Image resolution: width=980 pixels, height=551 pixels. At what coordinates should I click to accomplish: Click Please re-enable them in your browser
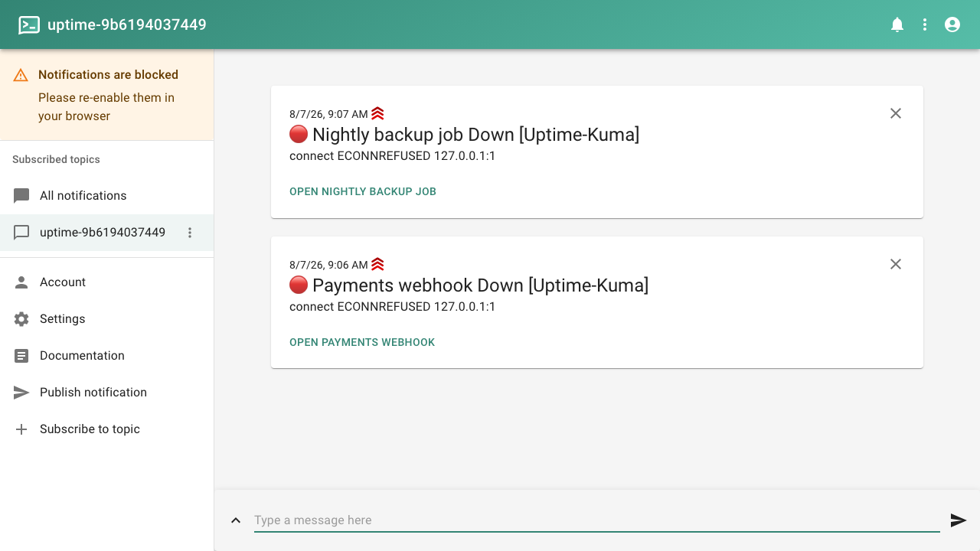(106, 107)
